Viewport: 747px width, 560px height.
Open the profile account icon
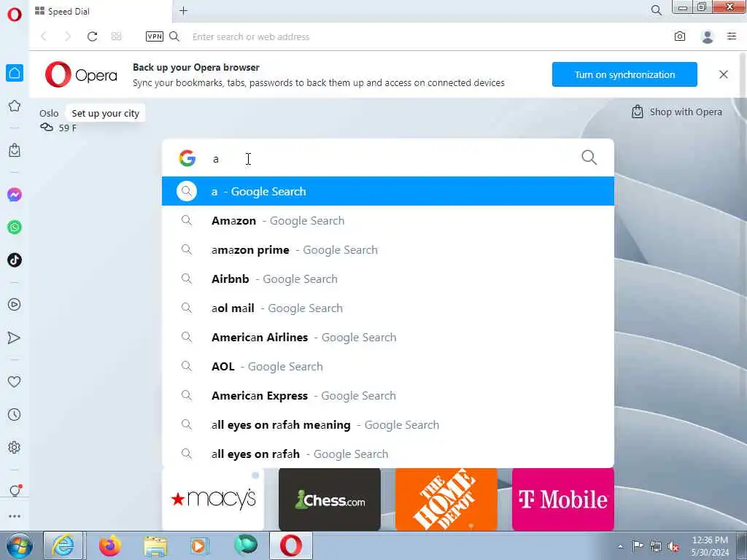tap(708, 36)
